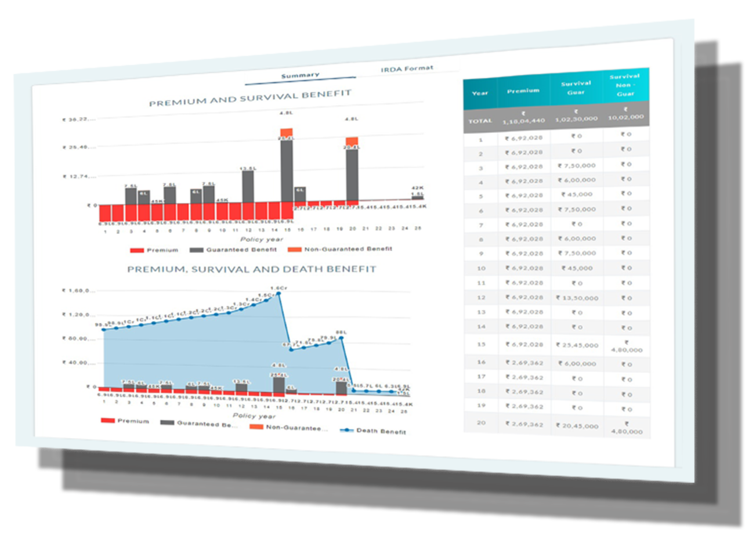756x546 pixels.
Task: Select the 1.6Cr peak death benefit point
Action: pyautogui.click(x=279, y=294)
